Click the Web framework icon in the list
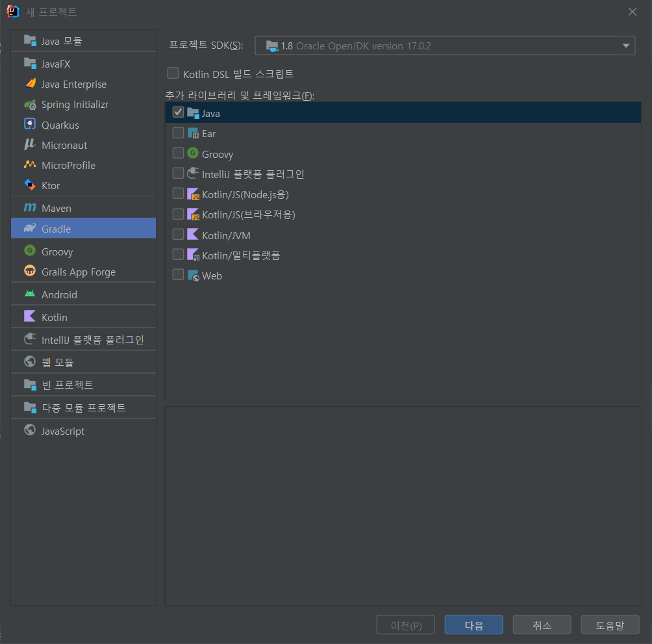 point(193,276)
